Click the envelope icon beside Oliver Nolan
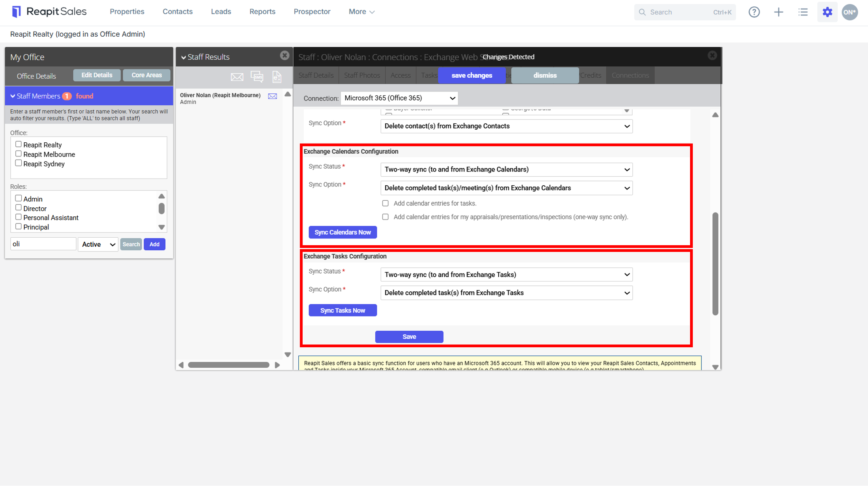The image size is (868, 488). click(273, 96)
